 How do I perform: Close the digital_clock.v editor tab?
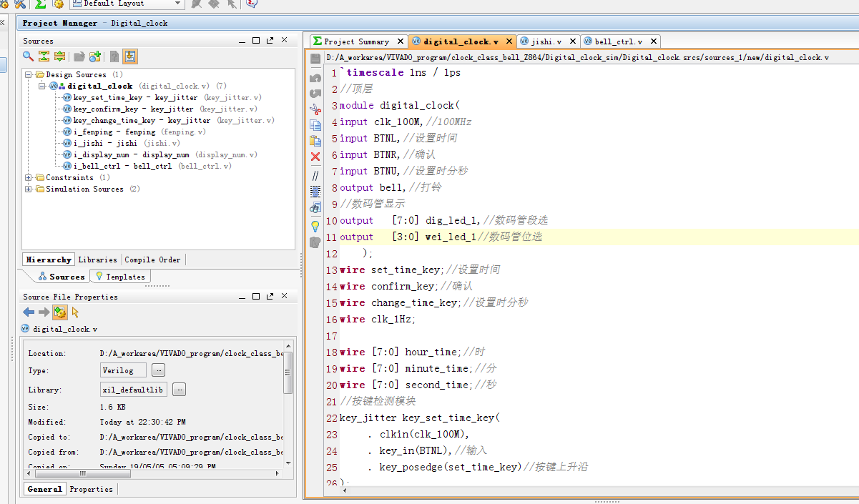point(510,41)
